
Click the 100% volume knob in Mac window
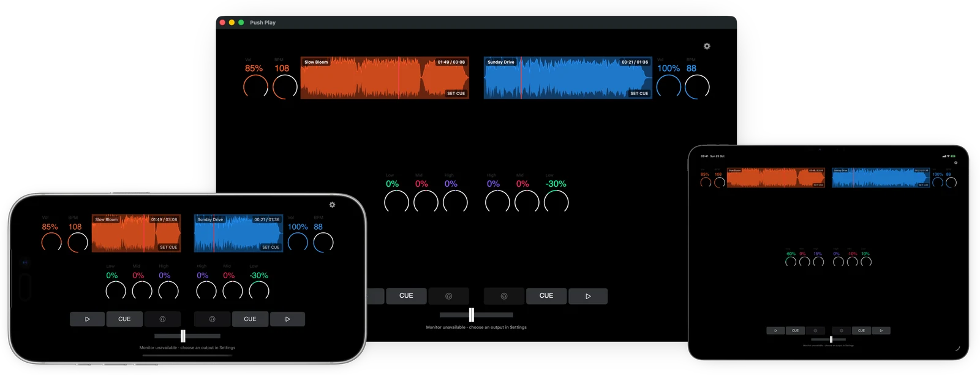669,87
